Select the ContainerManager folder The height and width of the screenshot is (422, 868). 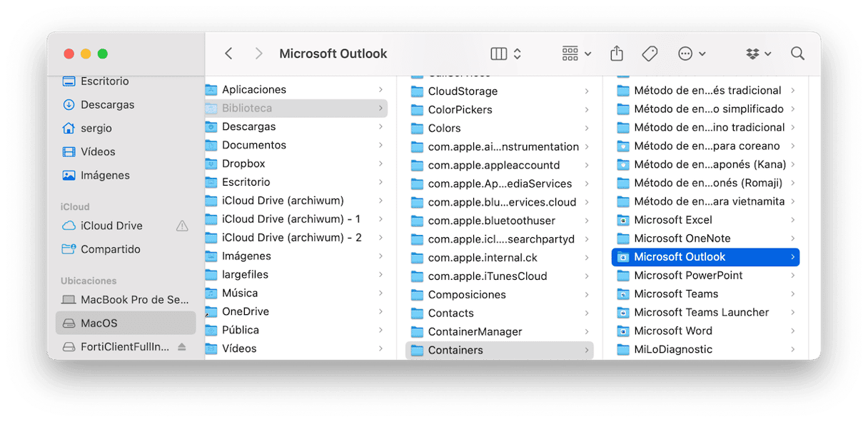pos(500,332)
